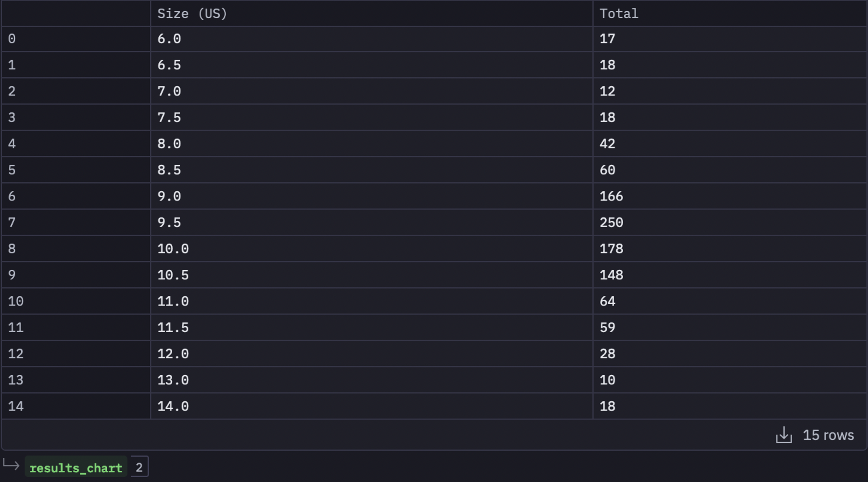Viewport: 868px width, 482px height.
Task: Select the cell with total 166
Action: coord(730,196)
